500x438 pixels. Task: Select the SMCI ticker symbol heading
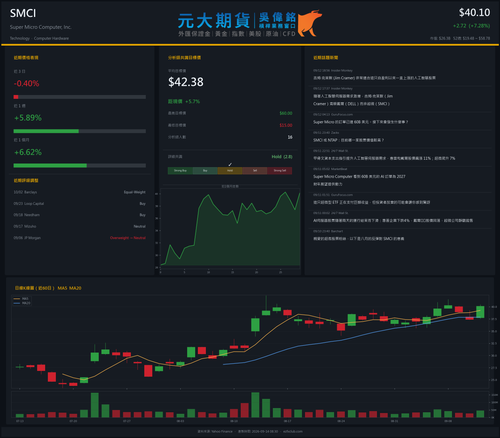tap(23, 13)
